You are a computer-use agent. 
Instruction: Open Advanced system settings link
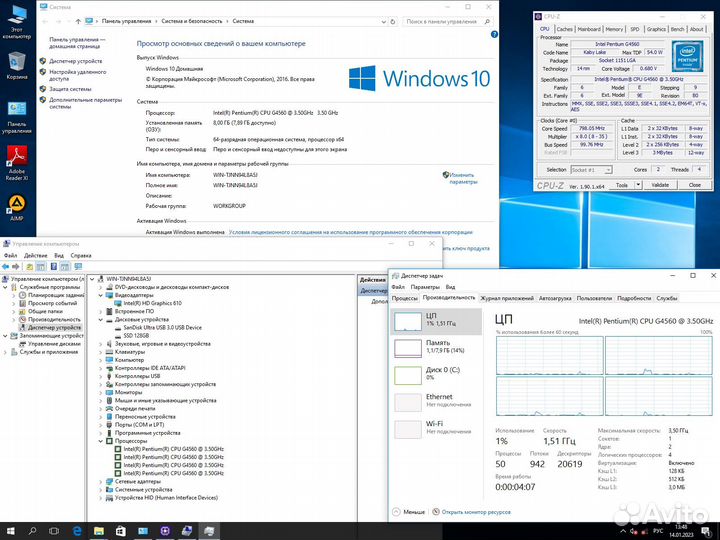tap(85, 103)
